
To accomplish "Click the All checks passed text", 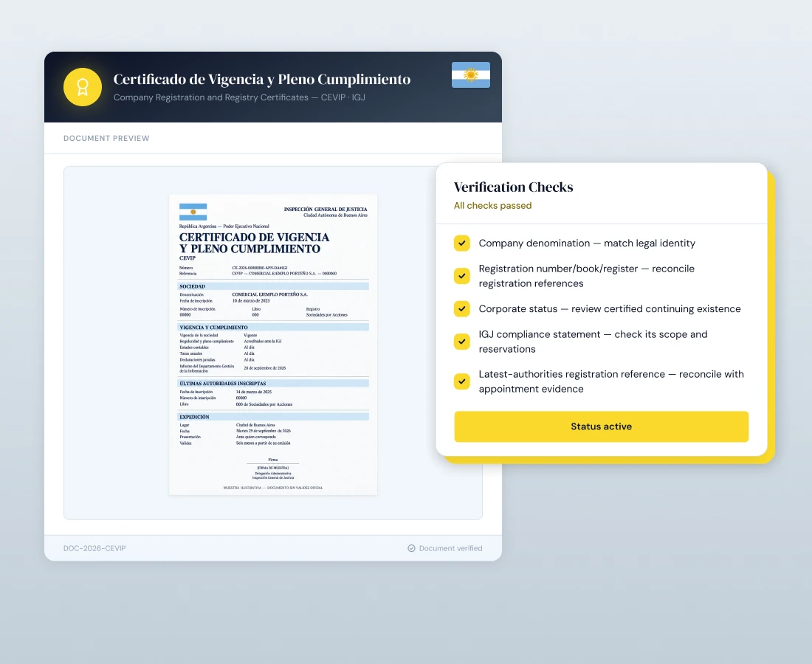I will [x=492, y=205].
